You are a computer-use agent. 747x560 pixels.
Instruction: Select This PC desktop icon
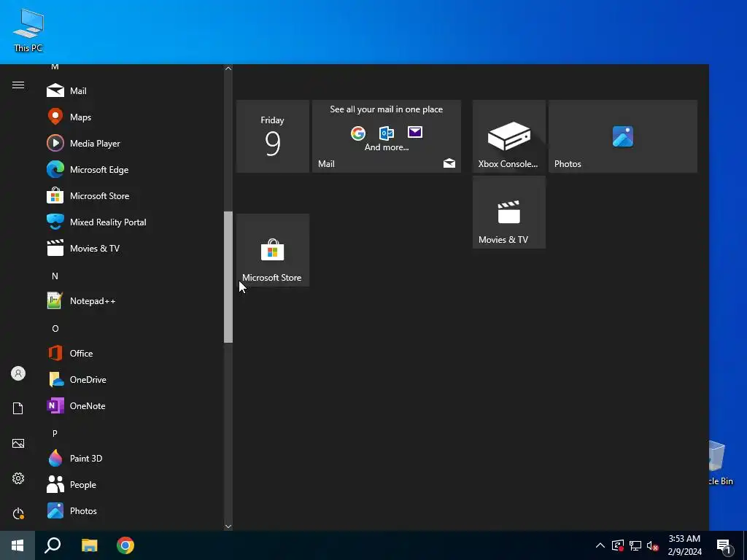tap(28, 31)
